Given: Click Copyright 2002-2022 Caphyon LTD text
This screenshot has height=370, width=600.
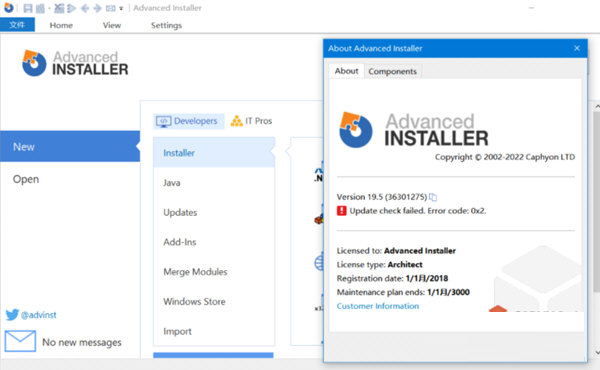Looking at the screenshot, I should tap(505, 157).
